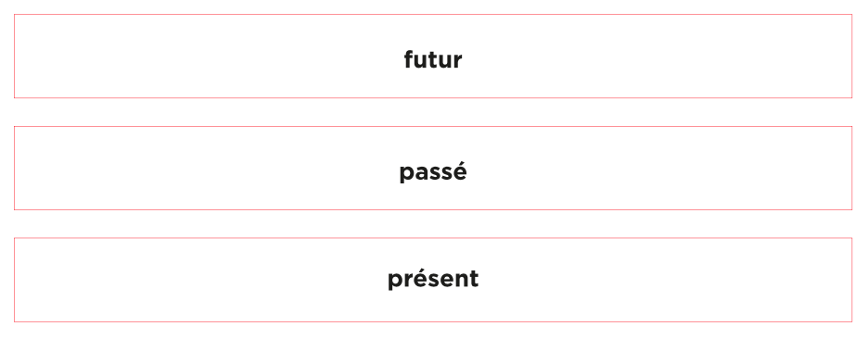The width and height of the screenshot is (868, 339).
Task: Click the word "présent"
Action: coord(433,279)
